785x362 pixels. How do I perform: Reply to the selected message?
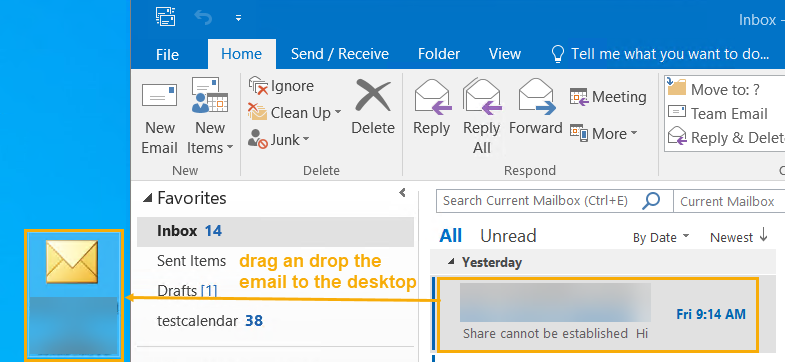432,108
